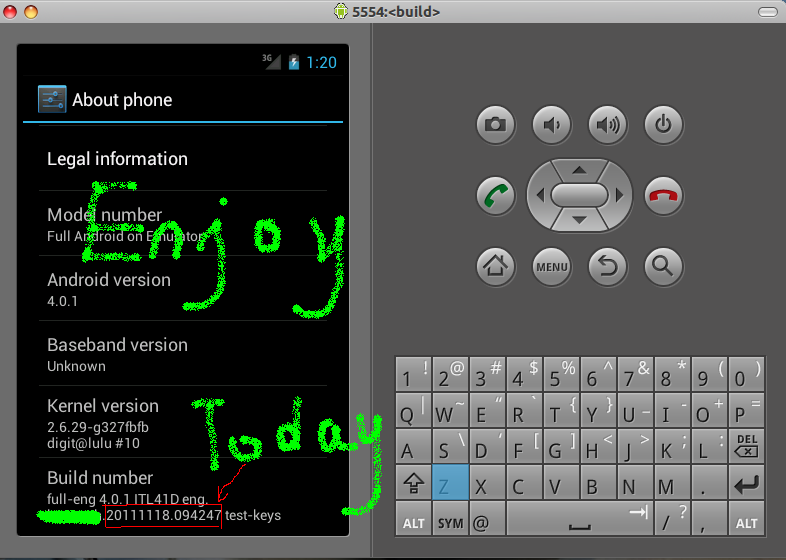Click the A key
786x560 pixels.
point(414,447)
